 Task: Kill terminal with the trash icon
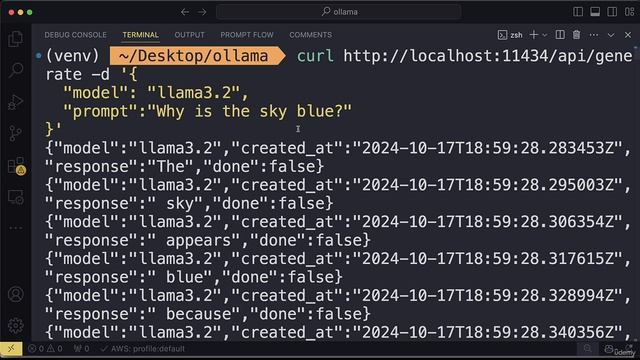[576, 35]
